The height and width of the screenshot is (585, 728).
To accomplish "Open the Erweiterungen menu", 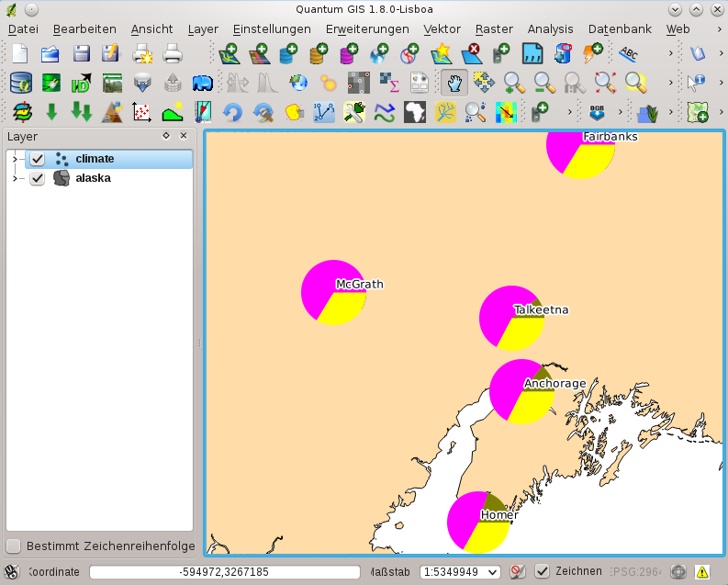I will tap(367, 29).
